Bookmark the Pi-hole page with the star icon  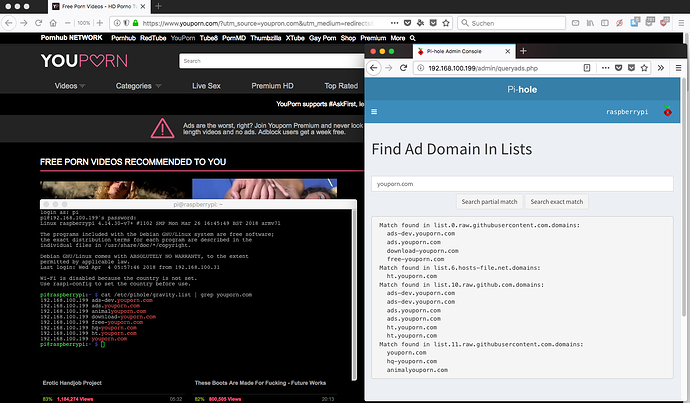pos(644,68)
